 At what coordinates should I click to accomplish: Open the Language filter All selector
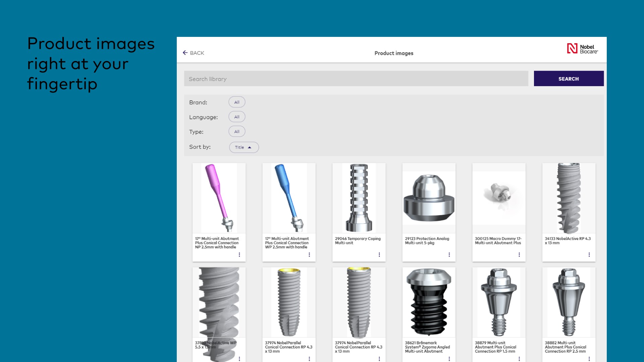(x=237, y=117)
